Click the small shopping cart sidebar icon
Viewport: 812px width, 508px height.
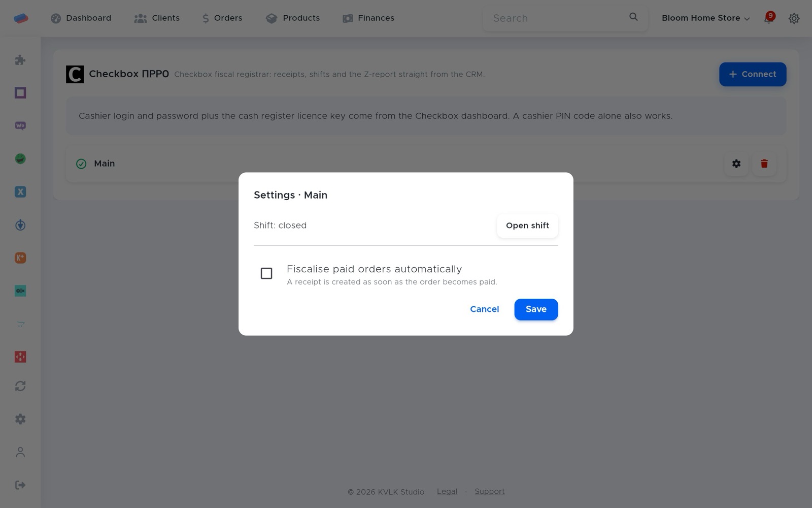click(20, 324)
